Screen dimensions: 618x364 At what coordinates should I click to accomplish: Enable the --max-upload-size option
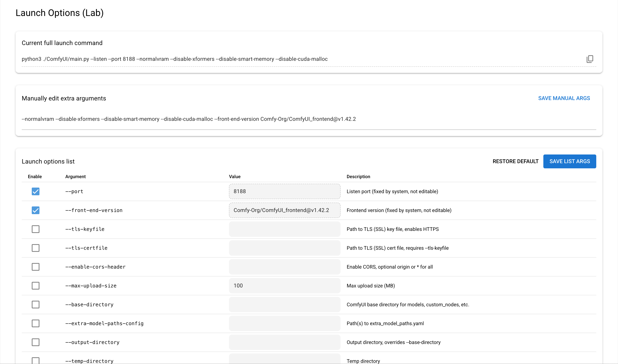pos(36,286)
